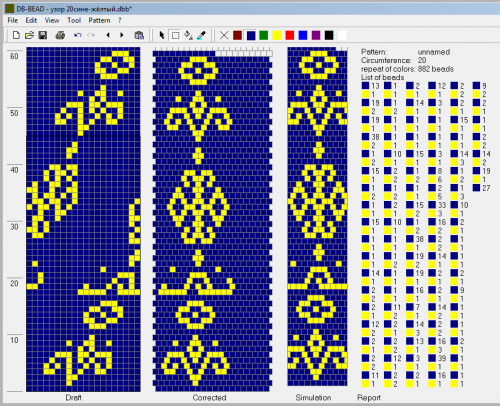
Task: Open the Tool menu
Action: pyautogui.click(x=74, y=20)
